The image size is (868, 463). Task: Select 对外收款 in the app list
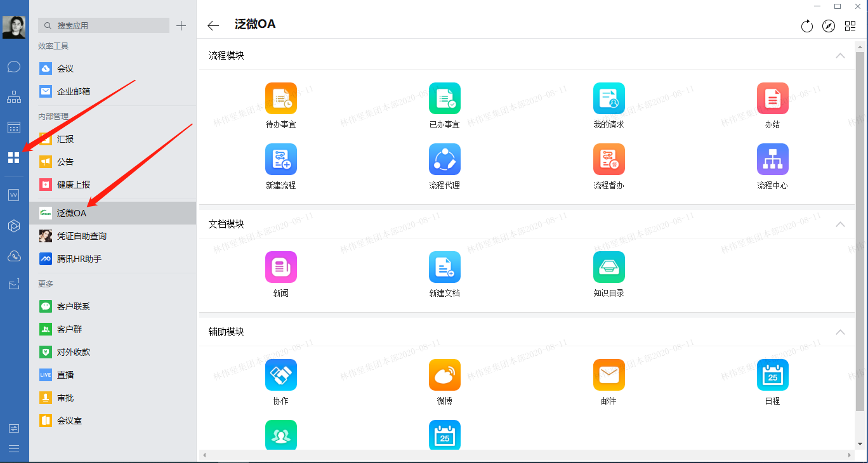(113, 352)
